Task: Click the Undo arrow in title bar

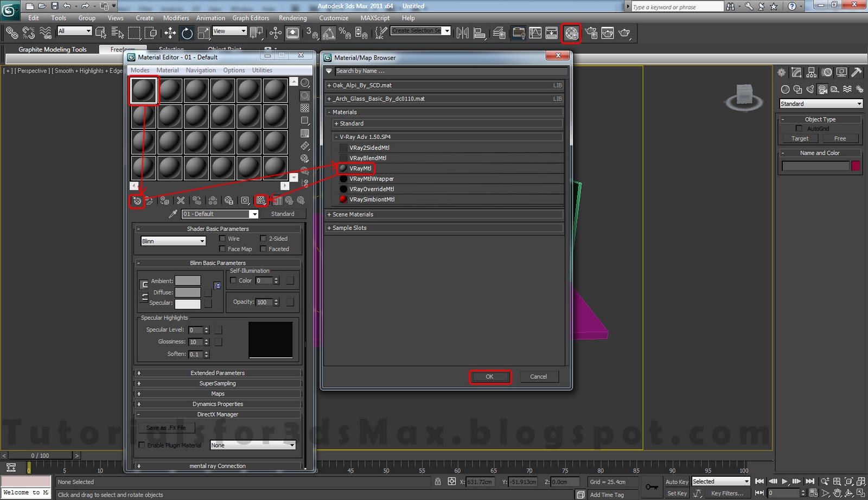Action: (67, 6)
